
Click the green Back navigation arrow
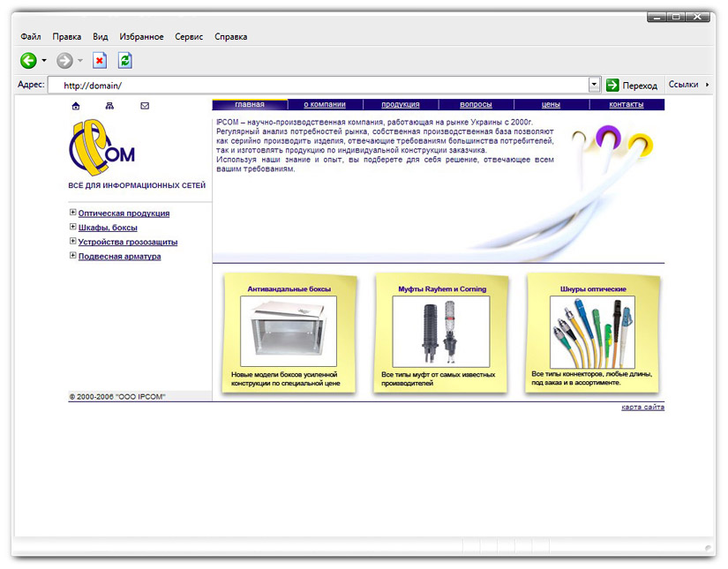point(27,60)
